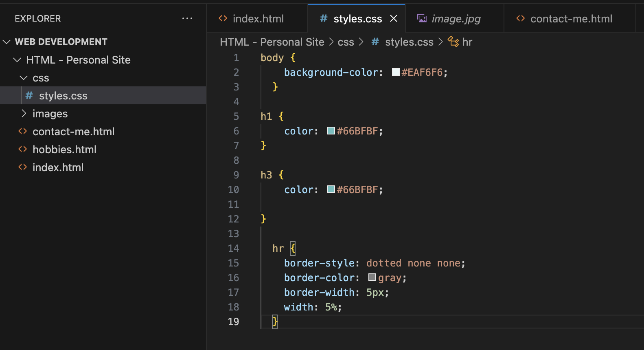This screenshot has width=644, height=350.
Task: Click line number 19 in the gutter
Action: click(233, 321)
